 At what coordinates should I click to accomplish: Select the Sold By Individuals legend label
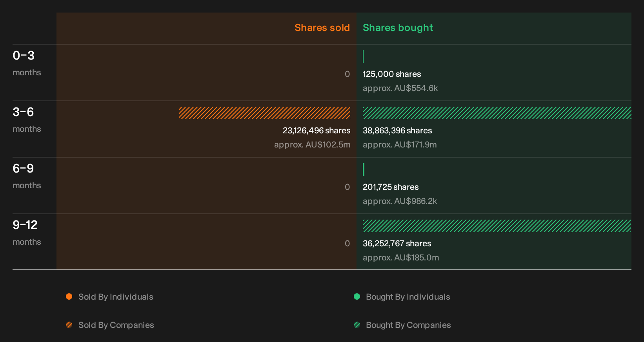pos(116,297)
